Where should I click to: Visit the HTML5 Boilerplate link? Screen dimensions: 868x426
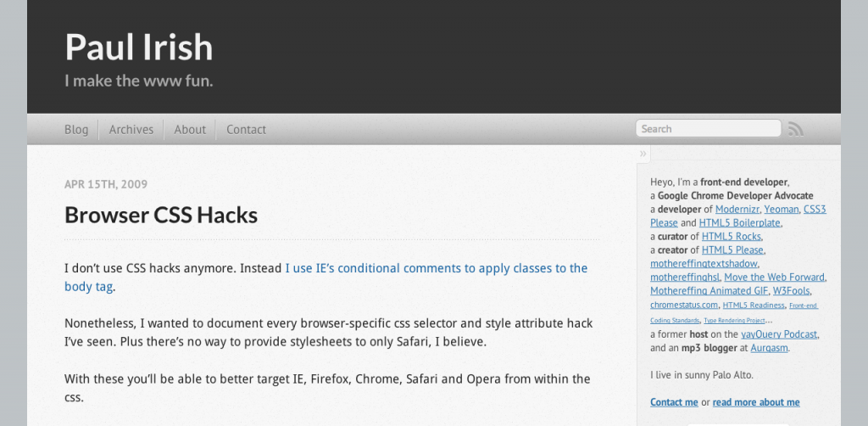tap(739, 222)
